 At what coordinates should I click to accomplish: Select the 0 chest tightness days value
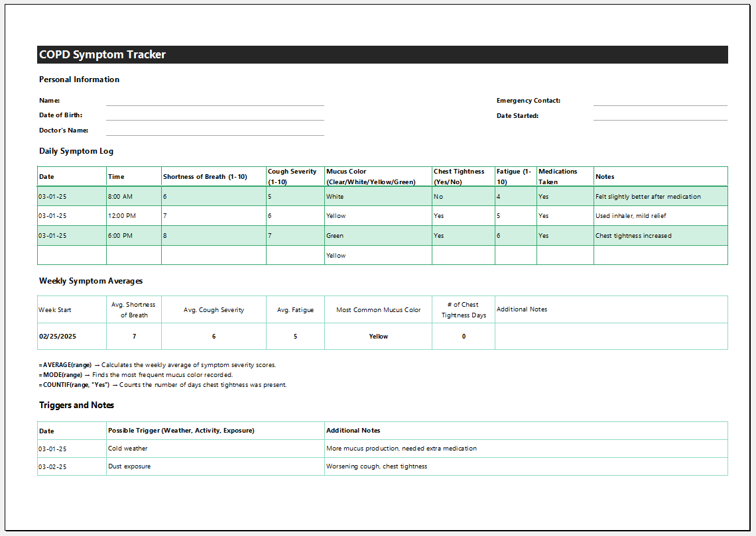pos(464,336)
